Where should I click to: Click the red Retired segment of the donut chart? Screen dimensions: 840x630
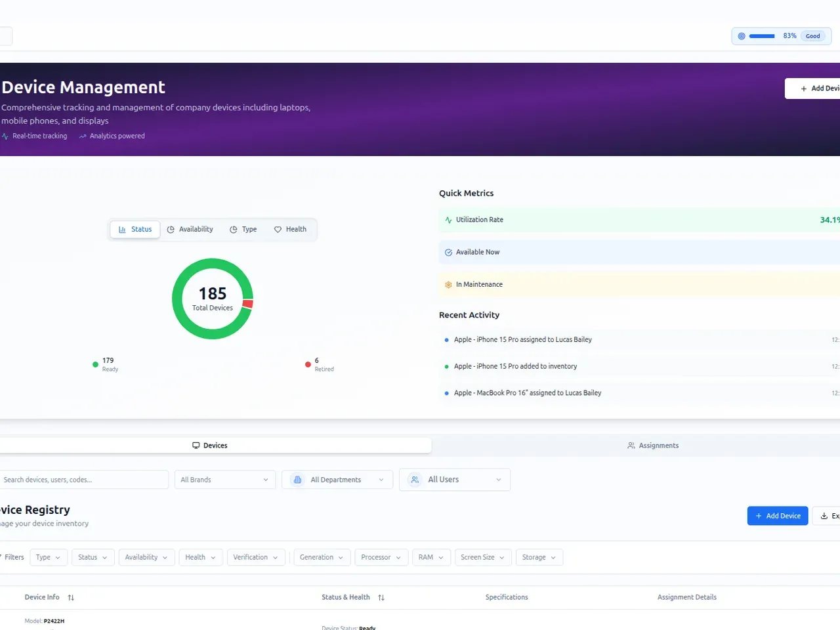tap(248, 304)
